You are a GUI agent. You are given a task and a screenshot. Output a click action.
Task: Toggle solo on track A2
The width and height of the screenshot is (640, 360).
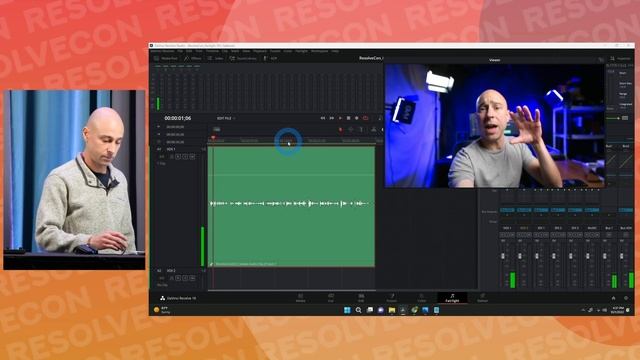click(185, 278)
